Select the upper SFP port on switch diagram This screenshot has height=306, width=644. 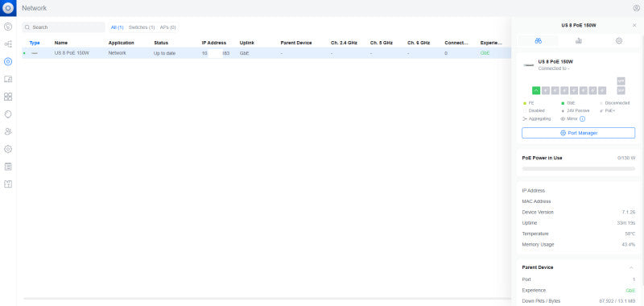tap(621, 81)
